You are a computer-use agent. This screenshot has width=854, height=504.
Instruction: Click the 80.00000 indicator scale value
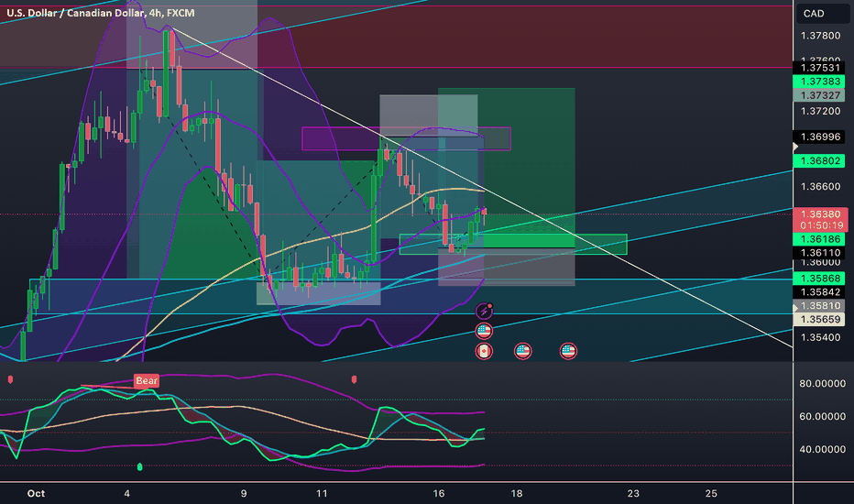pyautogui.click(x=823, y=384)
